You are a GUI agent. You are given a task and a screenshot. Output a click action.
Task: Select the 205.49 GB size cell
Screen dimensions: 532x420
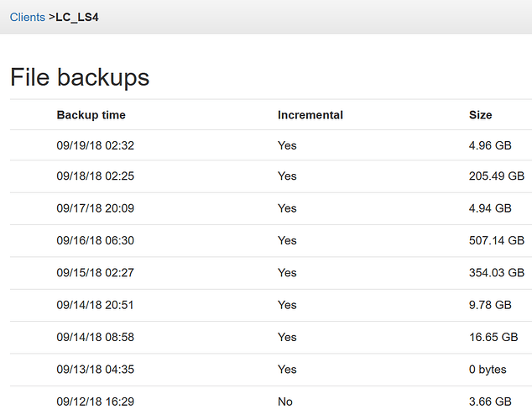click(x=497, y=176)
